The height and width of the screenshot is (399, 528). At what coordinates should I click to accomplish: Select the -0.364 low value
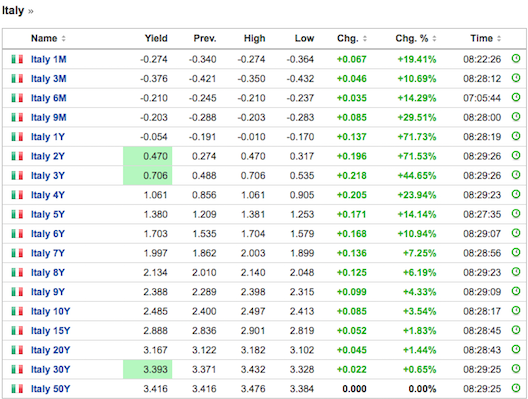(x=300, y=59)
